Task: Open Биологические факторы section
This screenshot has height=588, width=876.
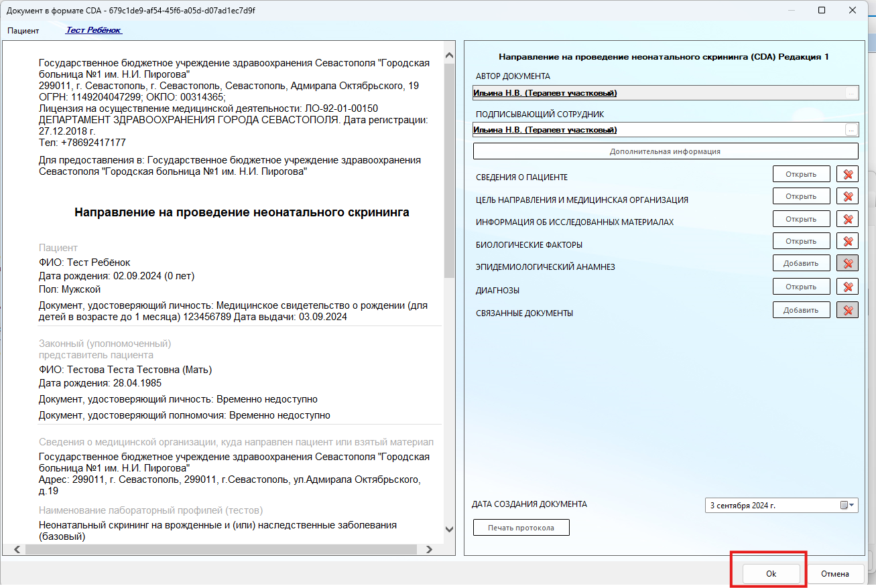Action: click(801, 241)
